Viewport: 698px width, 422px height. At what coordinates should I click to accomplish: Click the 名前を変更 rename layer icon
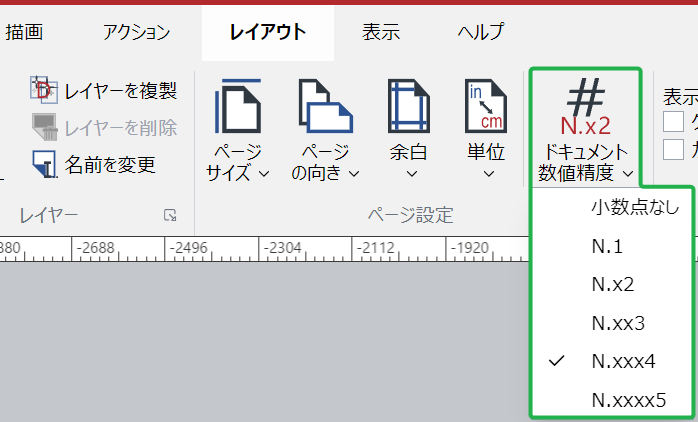point(45,164)
